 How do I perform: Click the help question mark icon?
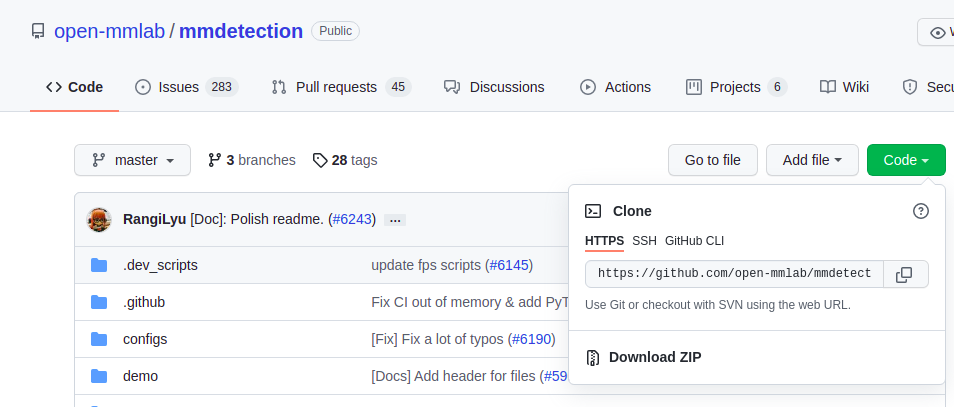pos(921,211)
